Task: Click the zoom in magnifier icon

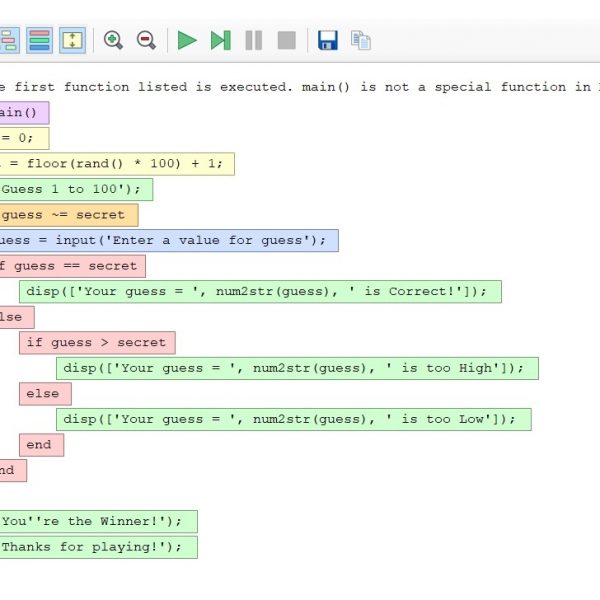Action: (x=114, y=40)
